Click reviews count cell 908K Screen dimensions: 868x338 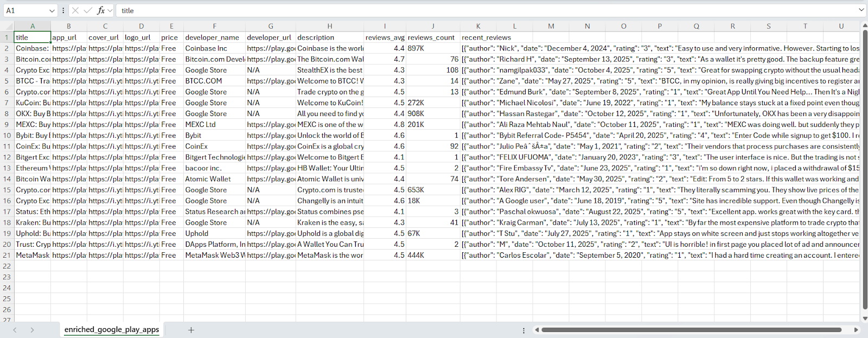tap(433, 113)
